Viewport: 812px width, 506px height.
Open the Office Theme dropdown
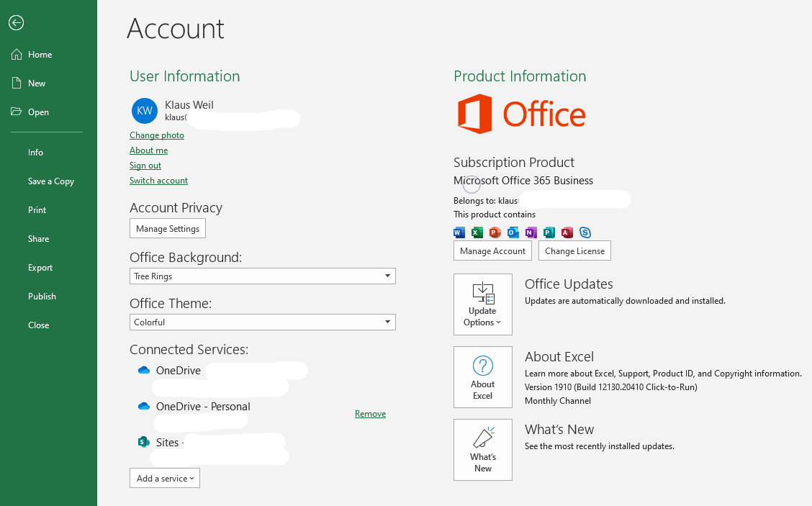263,322
